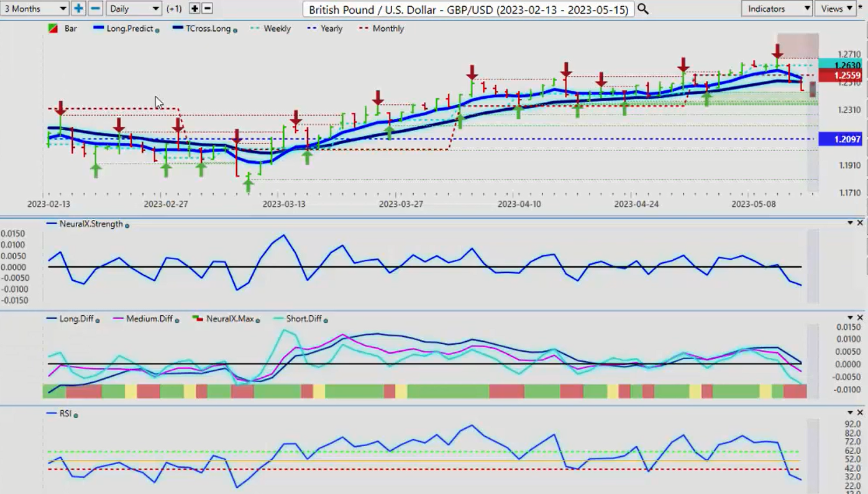This screenshot has width=868, height=494.
Task: Collapse the Long.Diff panel with its arrow
Action: tap(850, 318)
